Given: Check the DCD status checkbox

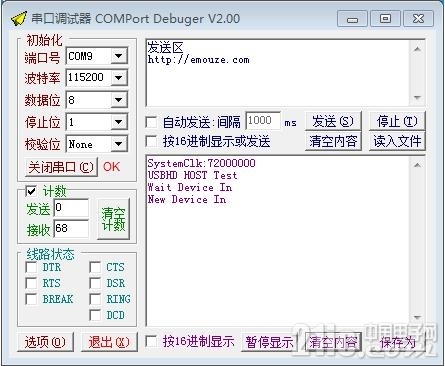Looking at the screenshot, I should (x=95, y=315).
